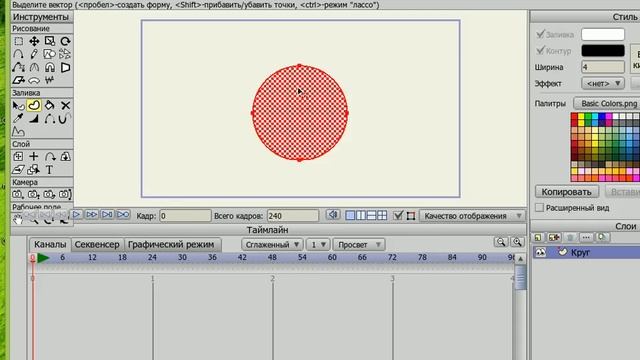The image size is (640, 360).
Task: Toggle the Контур stroke checkbox
Action: [x=540, y=50]
